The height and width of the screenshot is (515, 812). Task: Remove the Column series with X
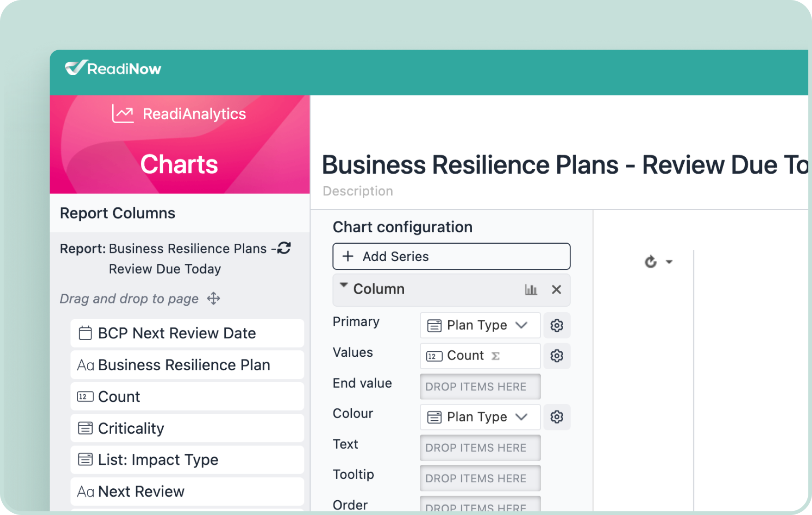[x=556, y=289]
